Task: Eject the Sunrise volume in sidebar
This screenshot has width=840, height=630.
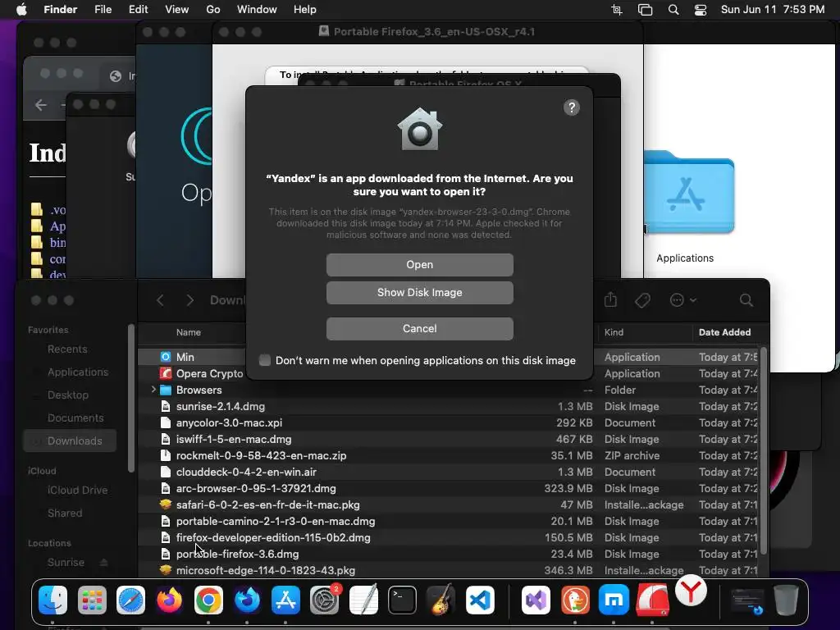Action: 104,562
